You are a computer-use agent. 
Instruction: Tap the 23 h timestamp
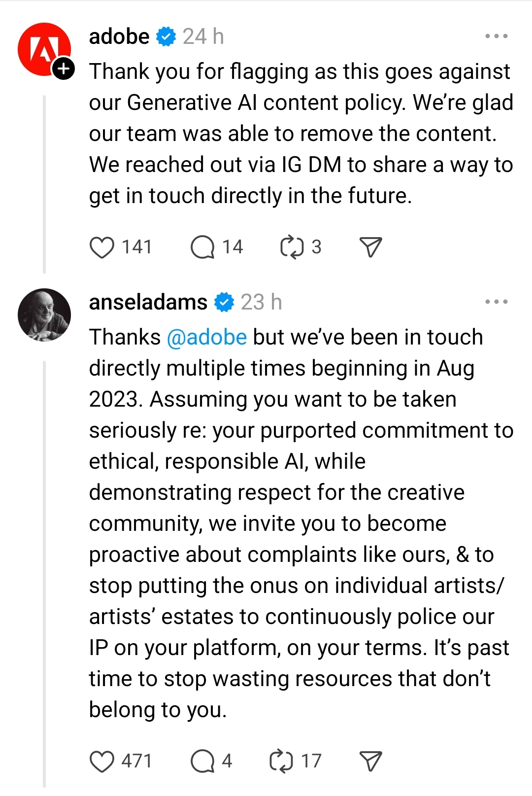pos(261,302)
